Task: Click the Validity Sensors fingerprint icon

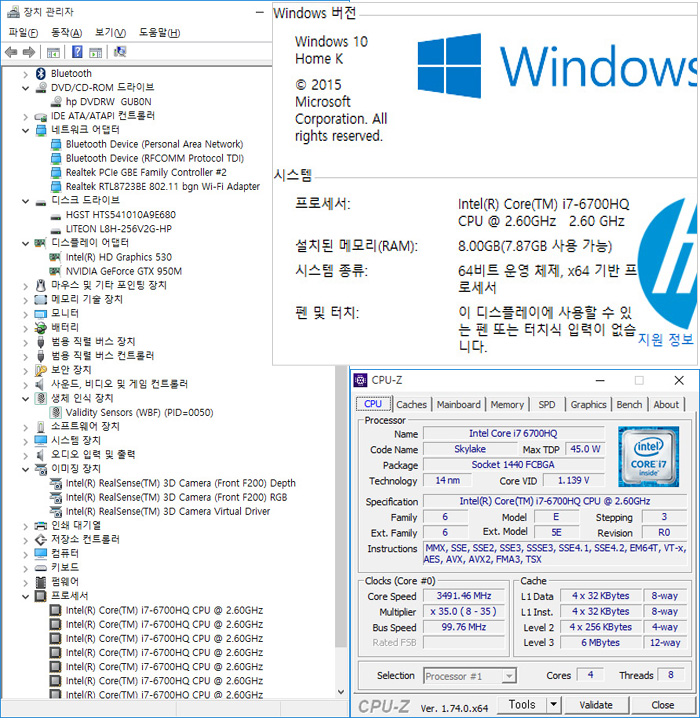Action: pyautogui.click(x=56, y=412)
